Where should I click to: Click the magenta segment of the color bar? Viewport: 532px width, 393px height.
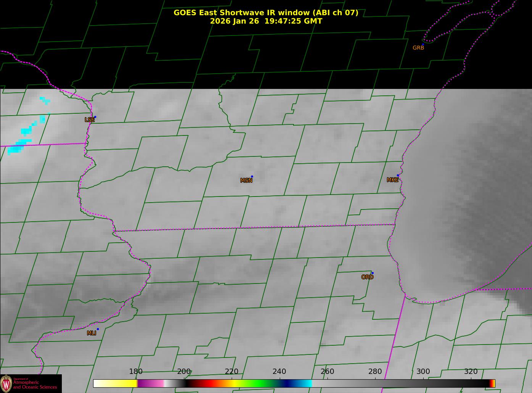151,383
